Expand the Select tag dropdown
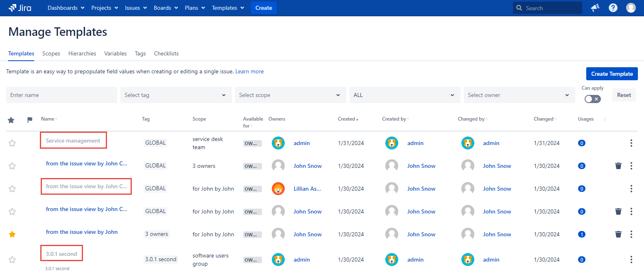Viewport: 644px width, 275px height. point(176,95)
